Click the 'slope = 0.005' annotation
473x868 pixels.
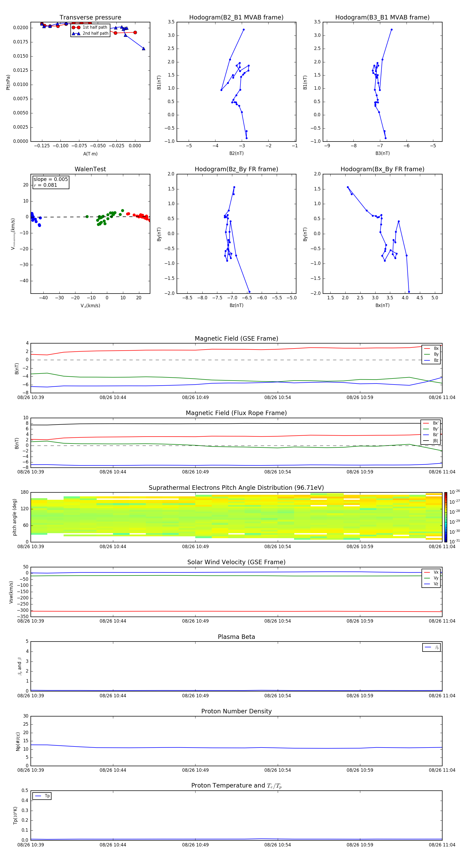[x=50, y=179]
